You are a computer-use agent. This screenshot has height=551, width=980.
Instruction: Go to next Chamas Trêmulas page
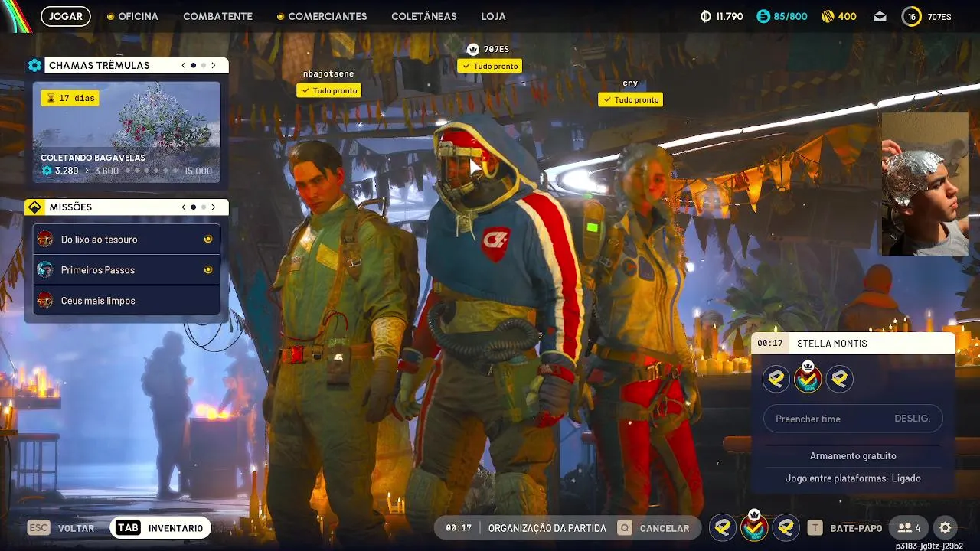point(214,66)
